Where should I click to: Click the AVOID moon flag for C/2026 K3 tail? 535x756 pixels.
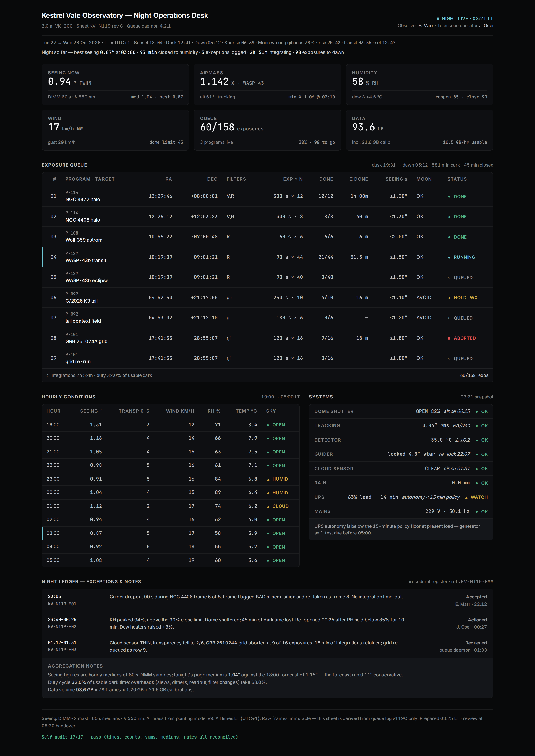[424, 298]
